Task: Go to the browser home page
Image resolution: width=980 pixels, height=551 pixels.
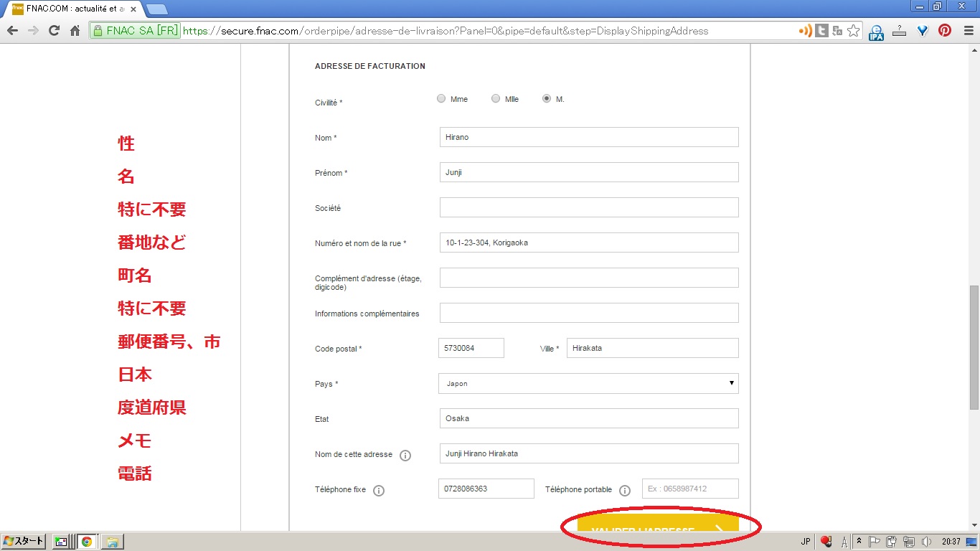Action: pos(75,31)
